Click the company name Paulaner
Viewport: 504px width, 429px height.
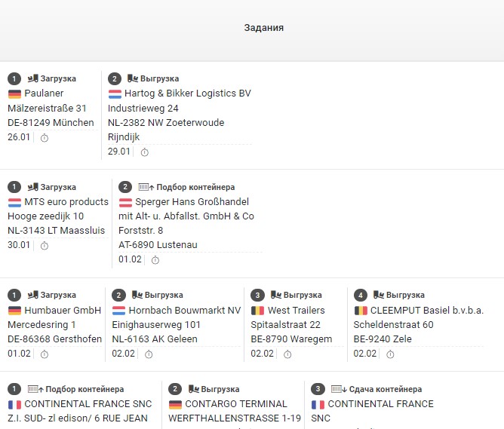pos(44,93)
